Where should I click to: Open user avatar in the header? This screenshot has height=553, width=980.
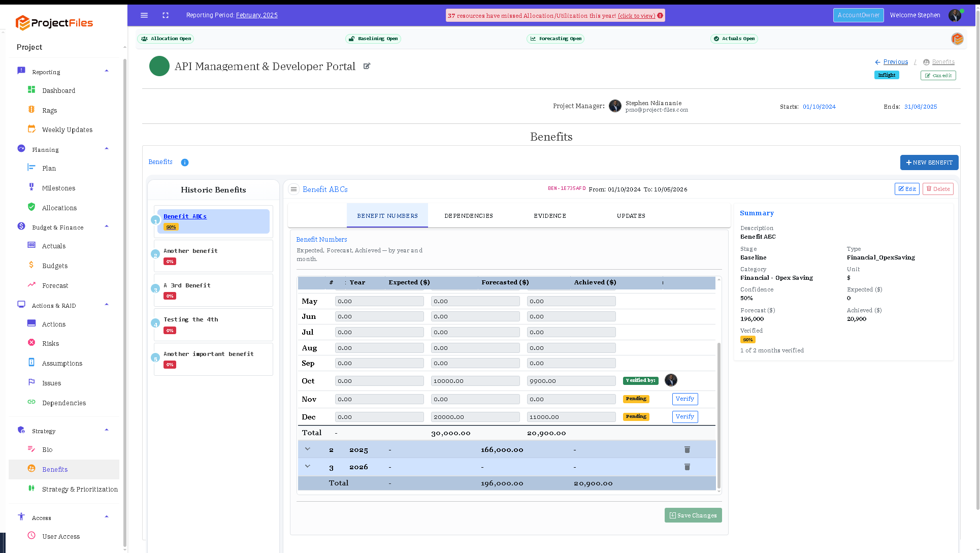(955, 15)
